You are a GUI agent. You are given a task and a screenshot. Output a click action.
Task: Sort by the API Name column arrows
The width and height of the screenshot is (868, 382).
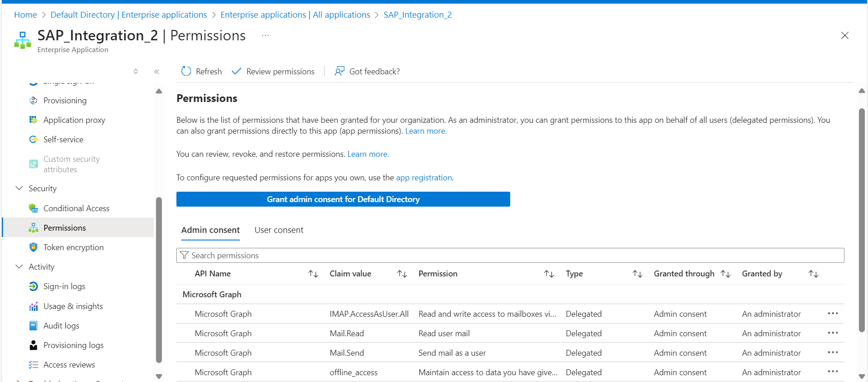click(x=313, y=274)
